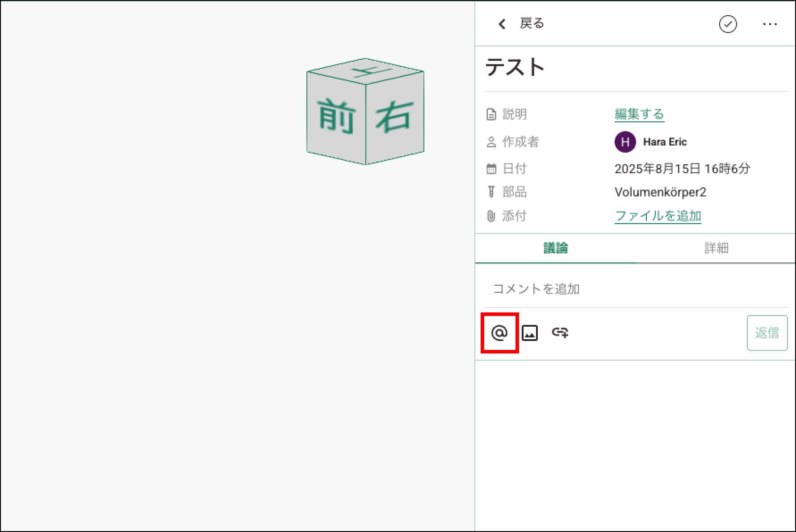Select the 前 face of the view cube
796x532 pixels.
(336, 117)
